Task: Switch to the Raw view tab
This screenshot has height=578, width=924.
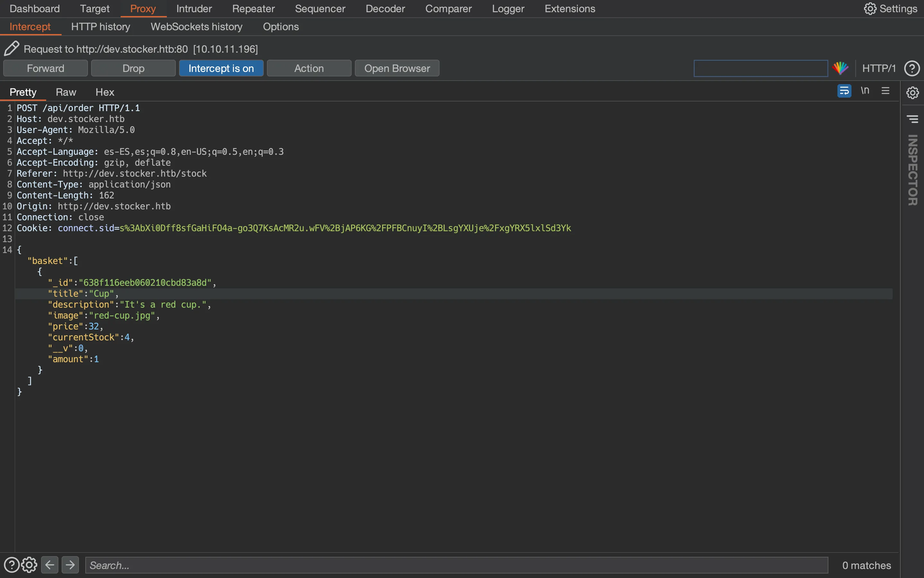Action: pos(66,92)
